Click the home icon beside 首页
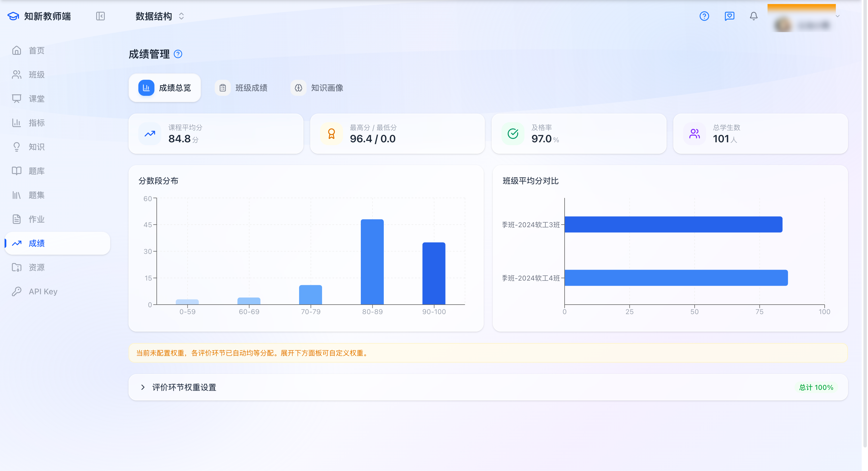Image resolution: width=868 pixels, height=471 pixels. pyautogui.click(x=17, y=50)
